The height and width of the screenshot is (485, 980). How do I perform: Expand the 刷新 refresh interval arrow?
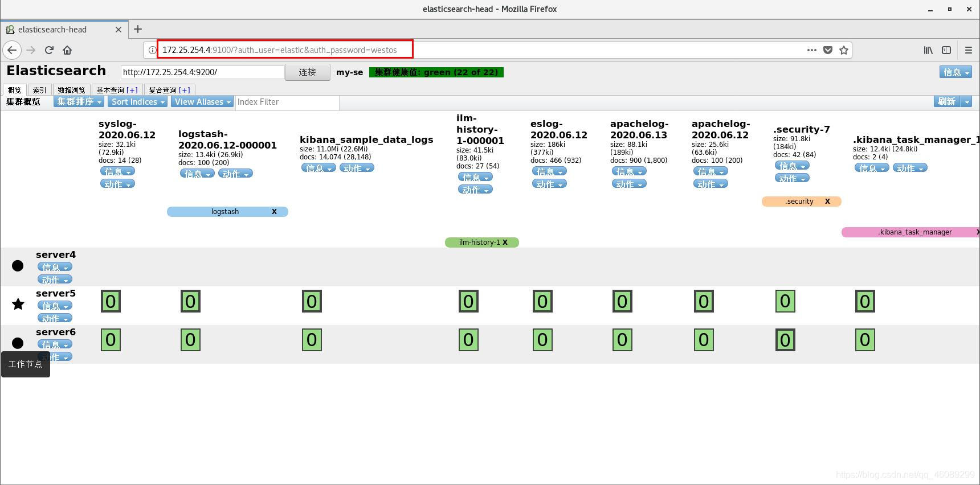click(966, 101)
